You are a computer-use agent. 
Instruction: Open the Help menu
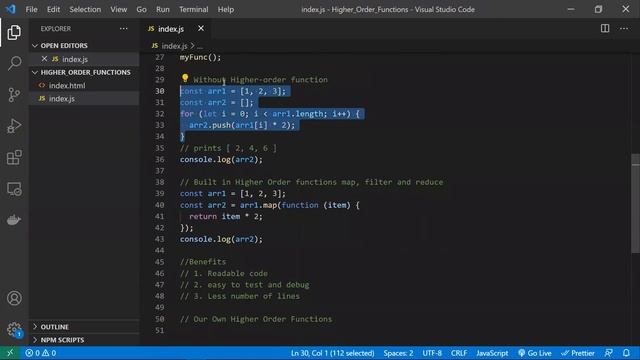(225, 9)
